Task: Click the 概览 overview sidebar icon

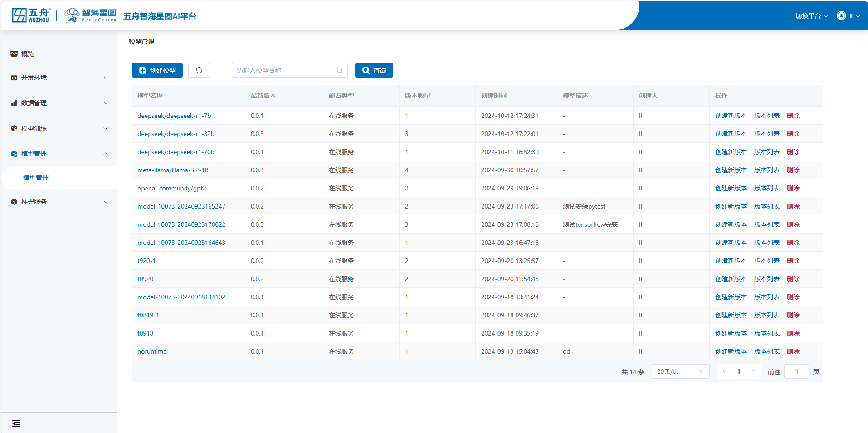Action: 14,54
